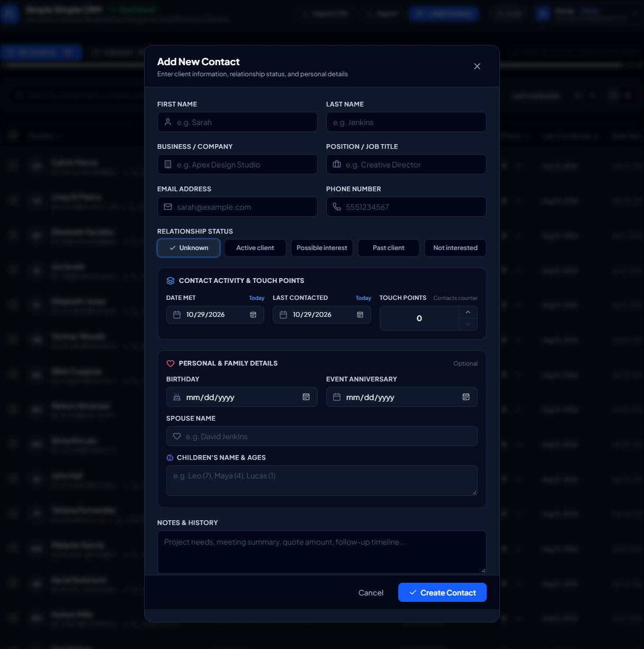Viewport: 644px width, 649px height.
Task: Select the Past client status
Action: (389, 248)
